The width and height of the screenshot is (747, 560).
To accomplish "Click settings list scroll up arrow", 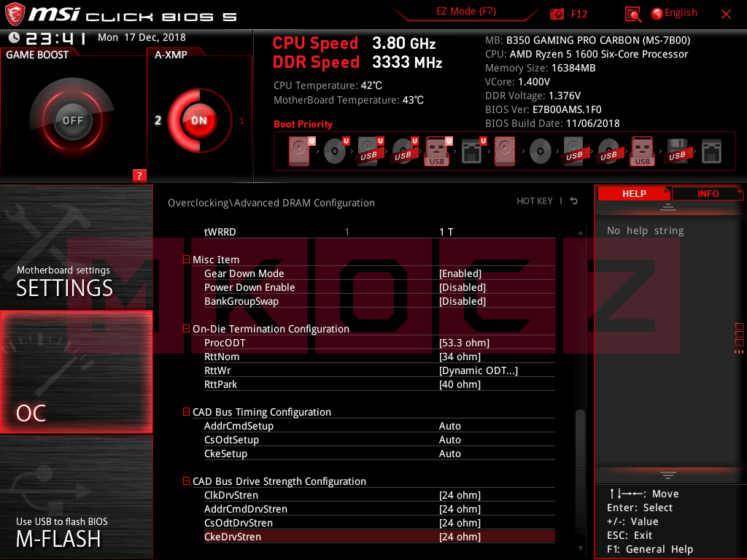I will pyautogui.click(x=580, y=233).
